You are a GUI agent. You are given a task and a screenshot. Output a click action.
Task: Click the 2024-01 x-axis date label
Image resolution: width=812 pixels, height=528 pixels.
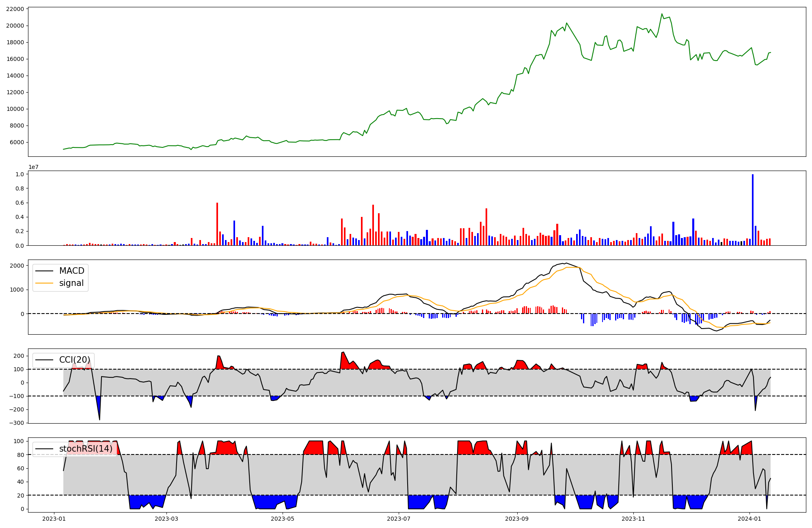pyautogui.click(x=749, y=519)
